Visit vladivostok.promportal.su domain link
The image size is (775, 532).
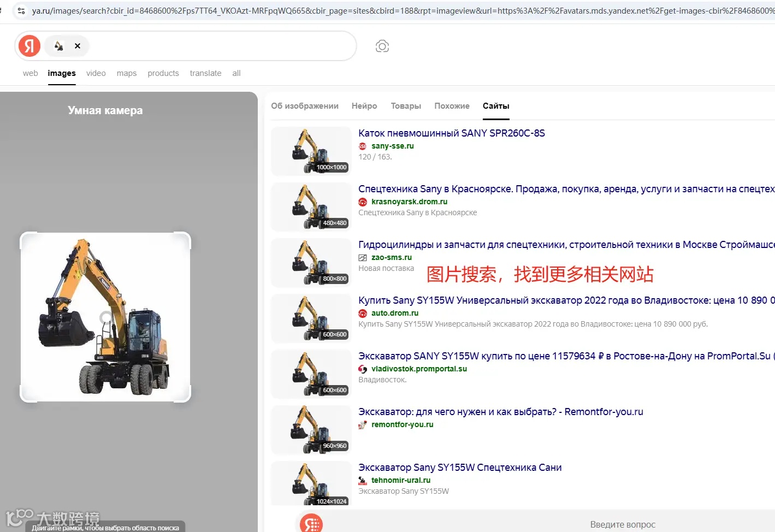pyautogui.click(x=419, y=369)
